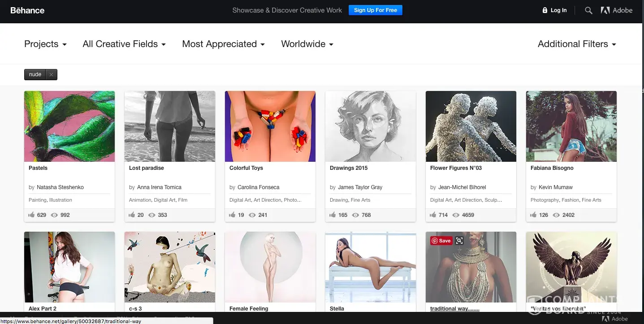Click the lock icon next to Log In
Viewport: 644px width, 324px height.
click(x=545, y=10)
